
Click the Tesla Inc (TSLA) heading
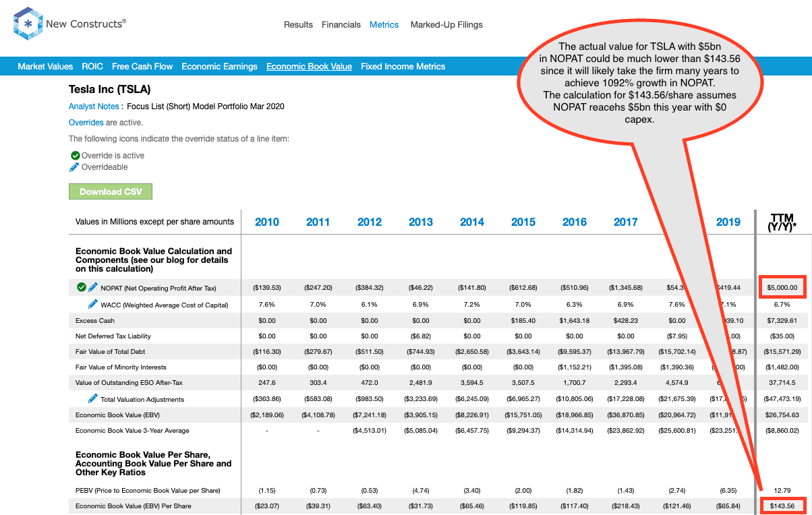coord(109,90)
